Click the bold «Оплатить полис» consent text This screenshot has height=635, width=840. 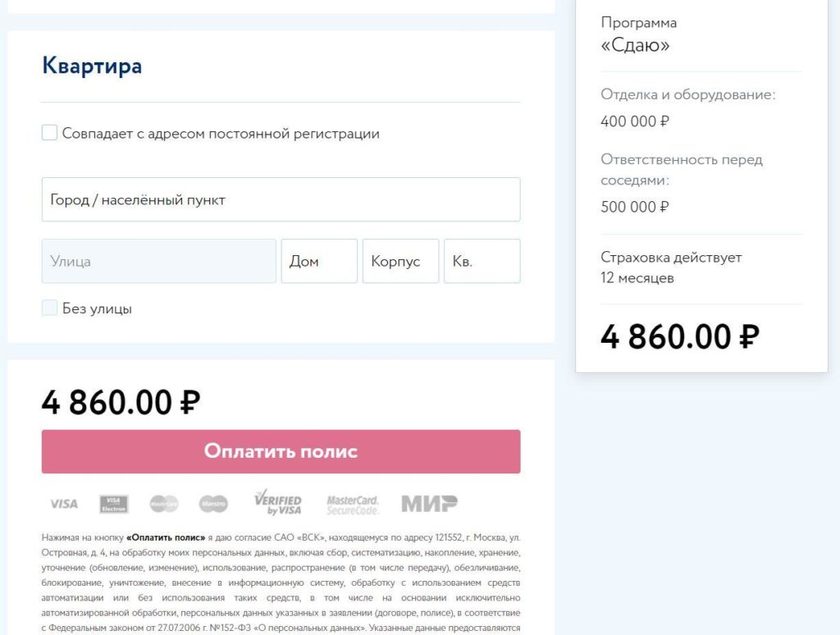[166, 537]
